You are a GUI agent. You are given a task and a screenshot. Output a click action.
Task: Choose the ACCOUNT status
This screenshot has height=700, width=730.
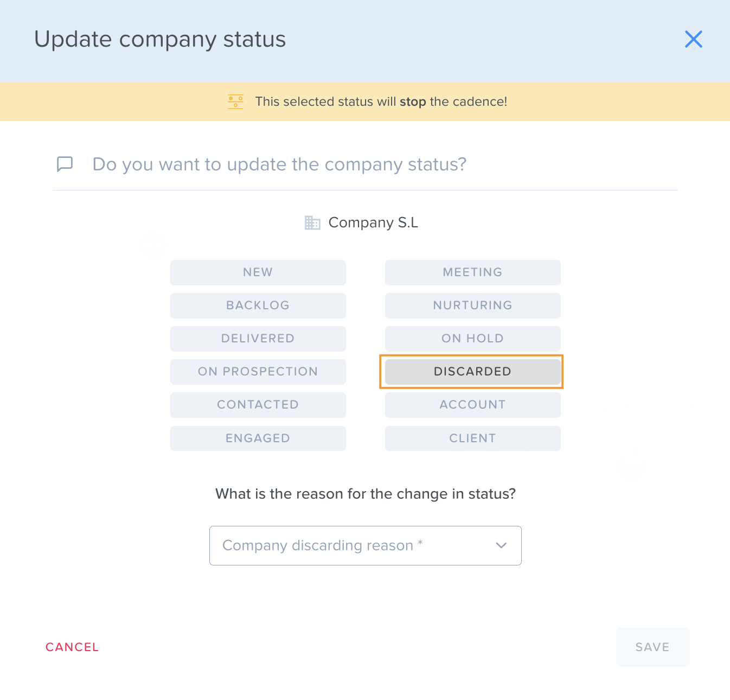tap(473, 405)
